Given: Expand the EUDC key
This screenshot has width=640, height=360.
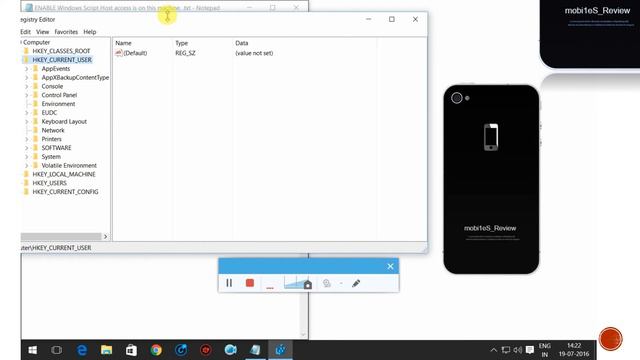Looking at the screenshot, I should tap(27, 113).
